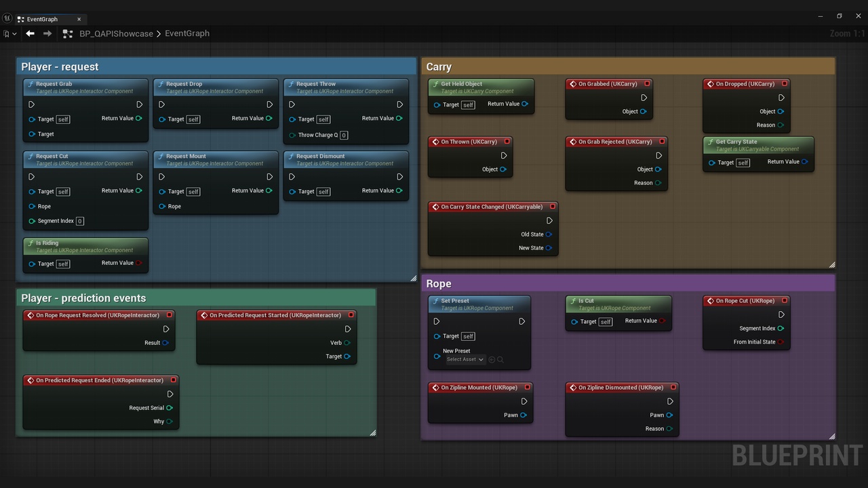Select EventGraph in the breadcrumb
The width and height of the screenshot is (868, 488).
tap(187, 33)
